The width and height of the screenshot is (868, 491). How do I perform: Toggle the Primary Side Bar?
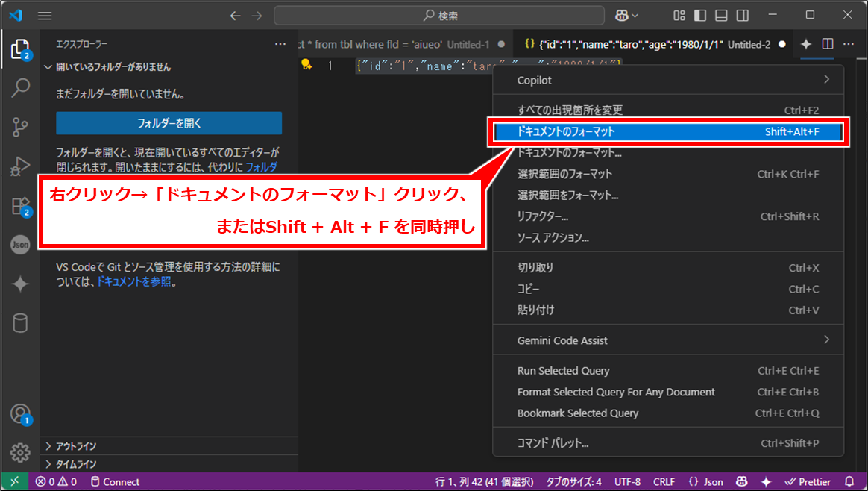[700, 16]
